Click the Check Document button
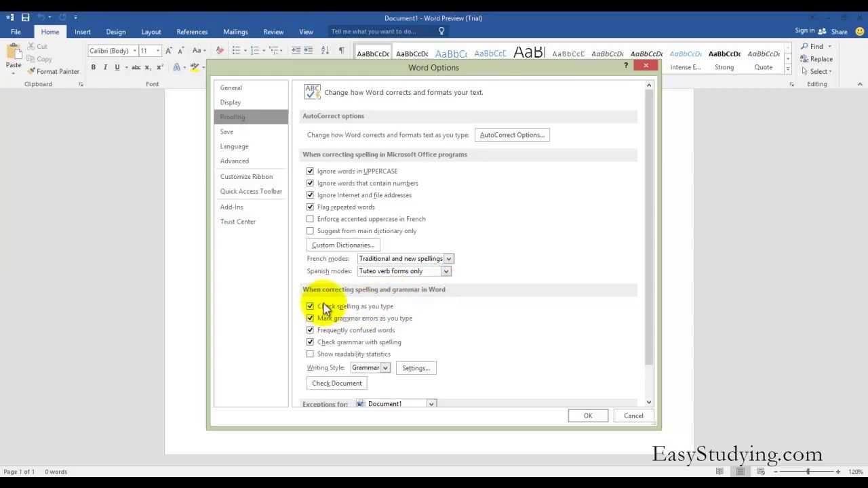Viewport: 868px width, 488px height. (x=337, y=383)
